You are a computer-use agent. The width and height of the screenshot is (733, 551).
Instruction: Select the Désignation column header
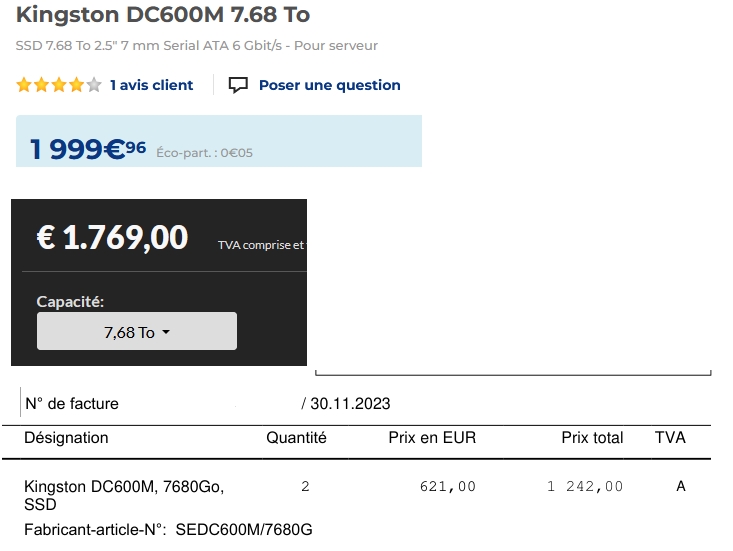tap(66, 438)
